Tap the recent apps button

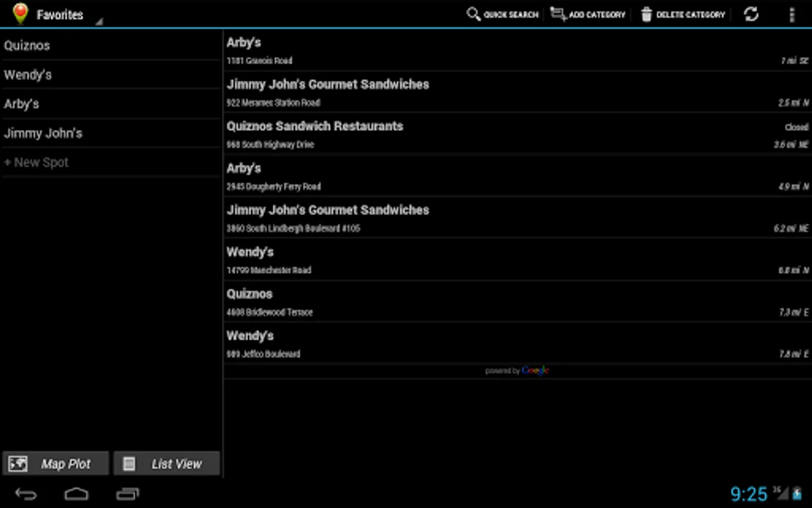click(127, 494)
